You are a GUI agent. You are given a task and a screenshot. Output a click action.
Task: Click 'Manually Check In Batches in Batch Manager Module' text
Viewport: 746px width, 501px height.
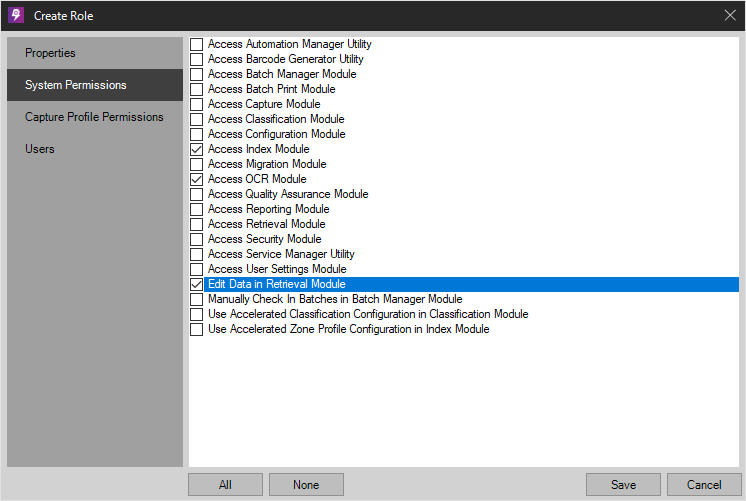(x=335, y=299)
